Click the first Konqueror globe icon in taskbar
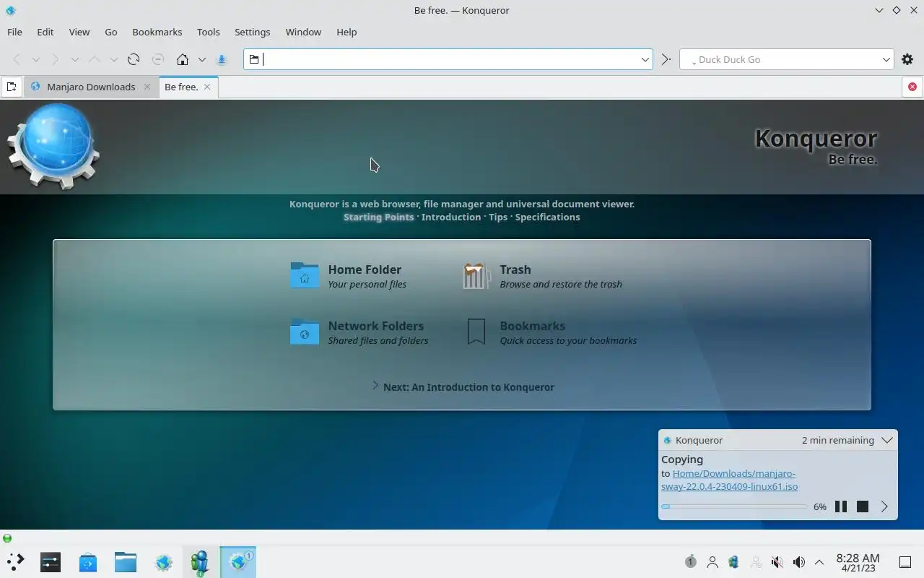The height and width of the screenshot is (578, 924). pos(164,561)
